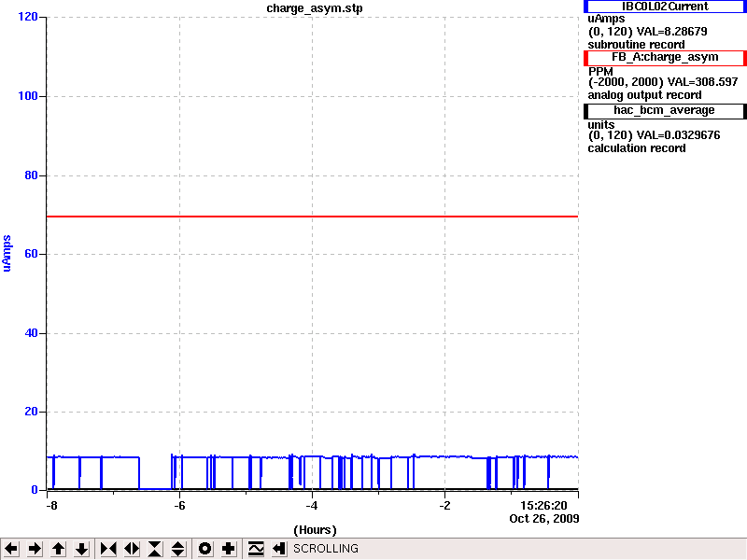Click the plus sign toolbar icon

[x=229, y=549]
